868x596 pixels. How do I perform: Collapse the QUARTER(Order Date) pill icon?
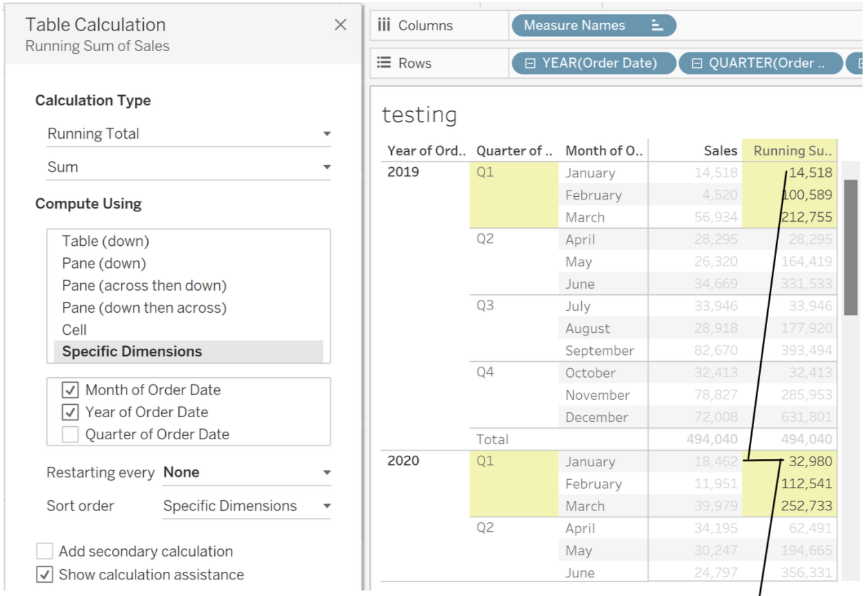click(x=697, y=64)
